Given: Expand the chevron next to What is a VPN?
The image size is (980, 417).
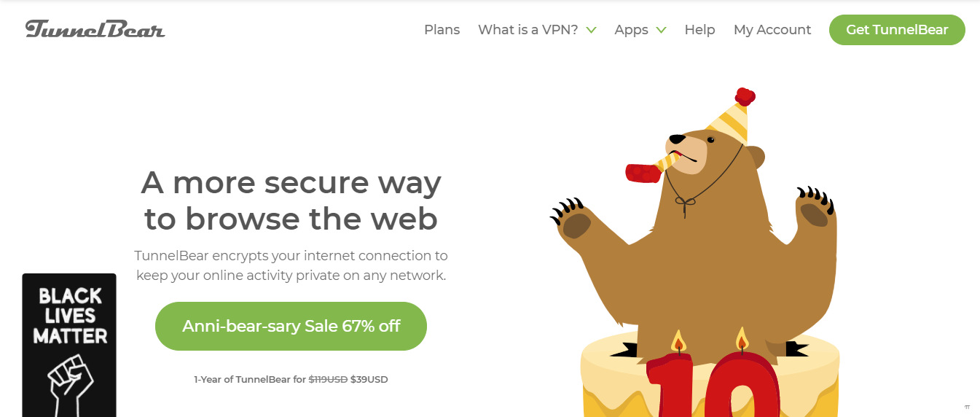Looking at the screenshot, I should click(x=591, y=30).
